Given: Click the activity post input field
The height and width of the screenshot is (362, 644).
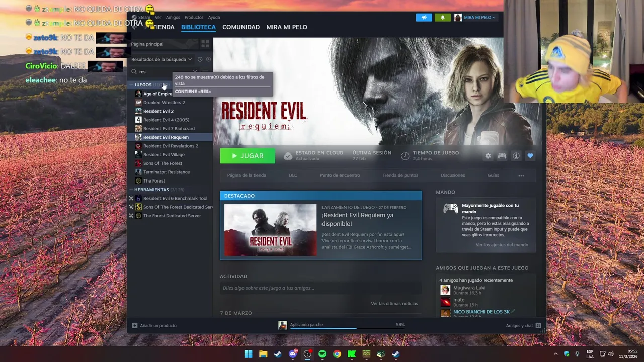Looking at the screenshot, I should (320, 288).
